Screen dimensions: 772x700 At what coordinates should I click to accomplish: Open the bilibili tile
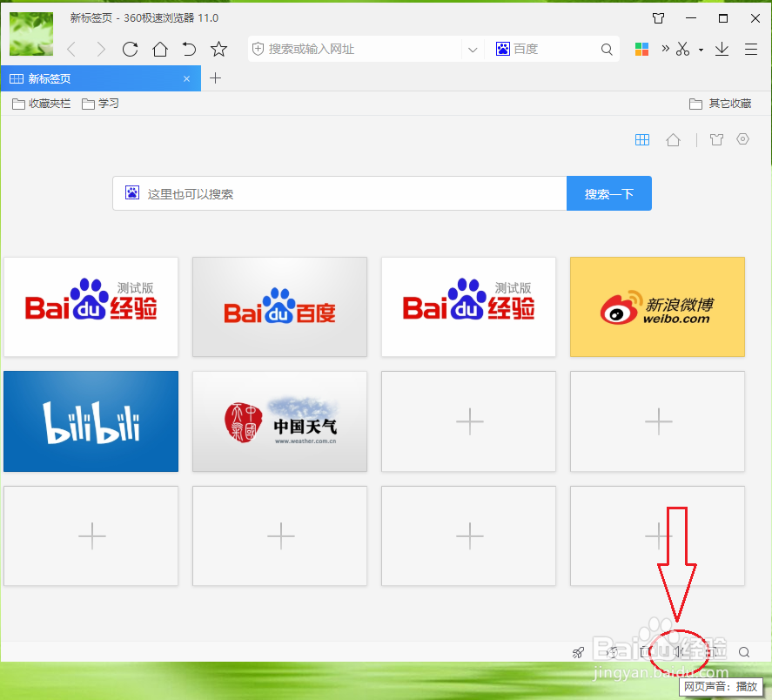tap(91, 421)
